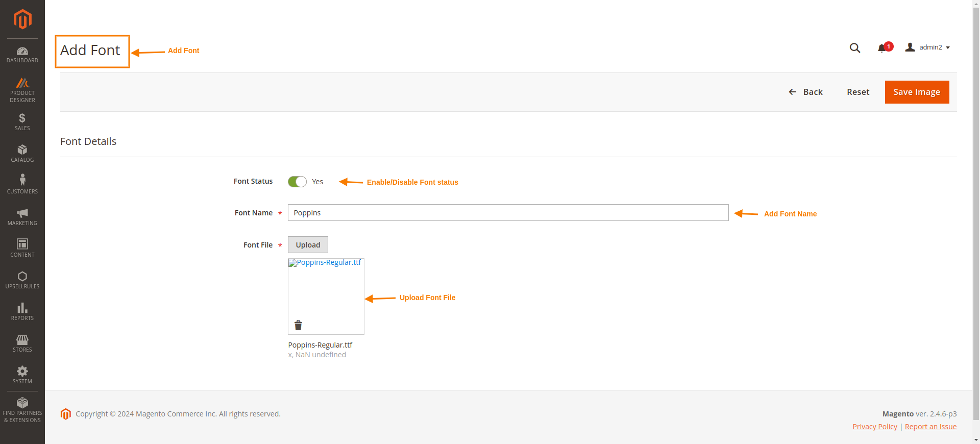This screenshot has width=980, height=444.
Task: Click the Font Details section heading
Action: tap(88, 141)
